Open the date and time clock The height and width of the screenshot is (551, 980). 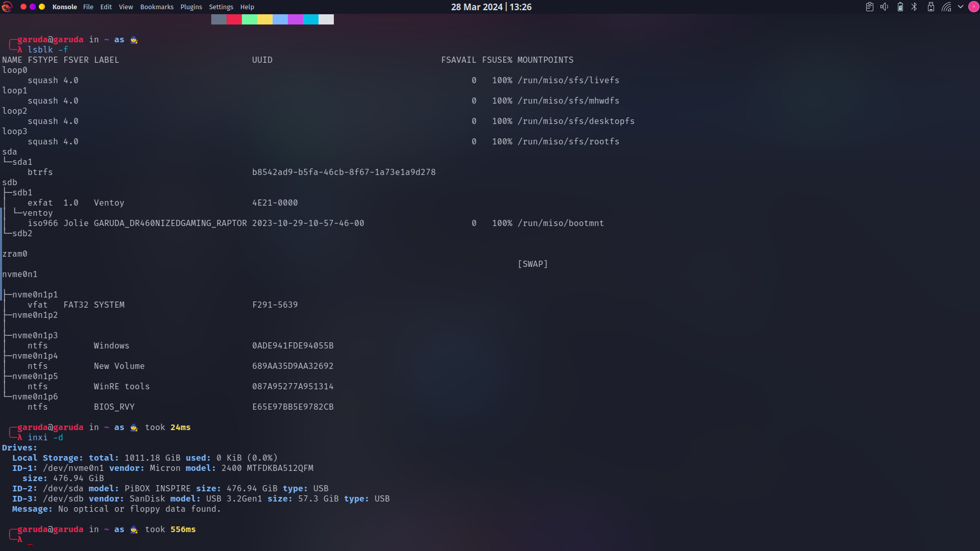(x=491, y=7)
